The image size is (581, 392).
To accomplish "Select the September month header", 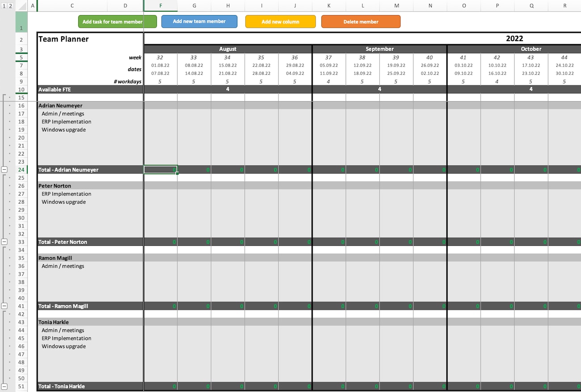I will (379, 49).
